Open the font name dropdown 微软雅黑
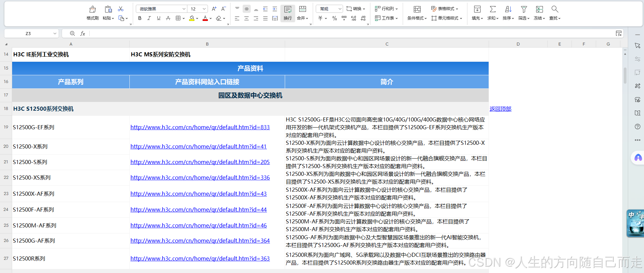The image size is (644, 273). [184, 9]
